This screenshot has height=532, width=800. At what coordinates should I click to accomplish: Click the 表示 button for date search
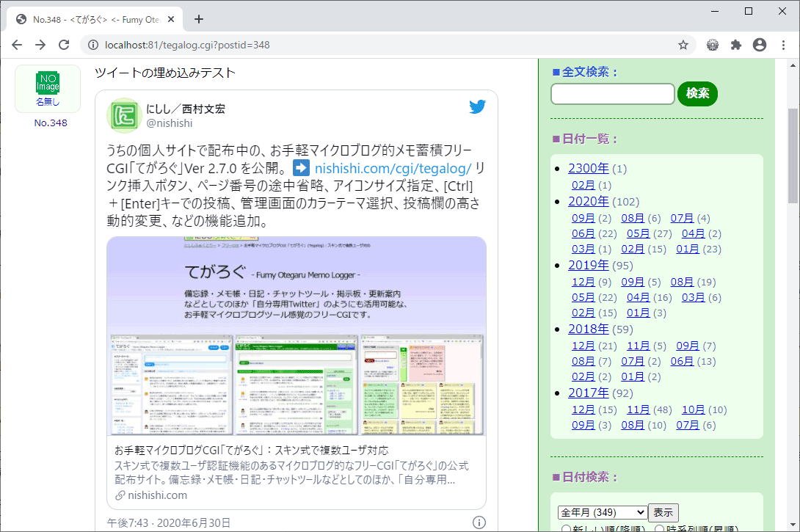663,512
